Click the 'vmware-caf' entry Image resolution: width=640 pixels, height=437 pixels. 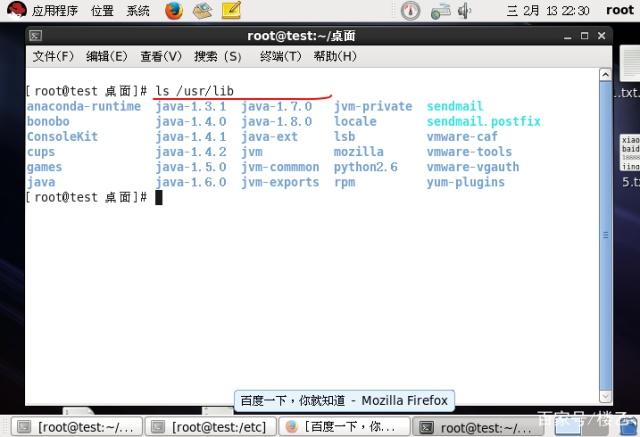[x=462, y=136]
